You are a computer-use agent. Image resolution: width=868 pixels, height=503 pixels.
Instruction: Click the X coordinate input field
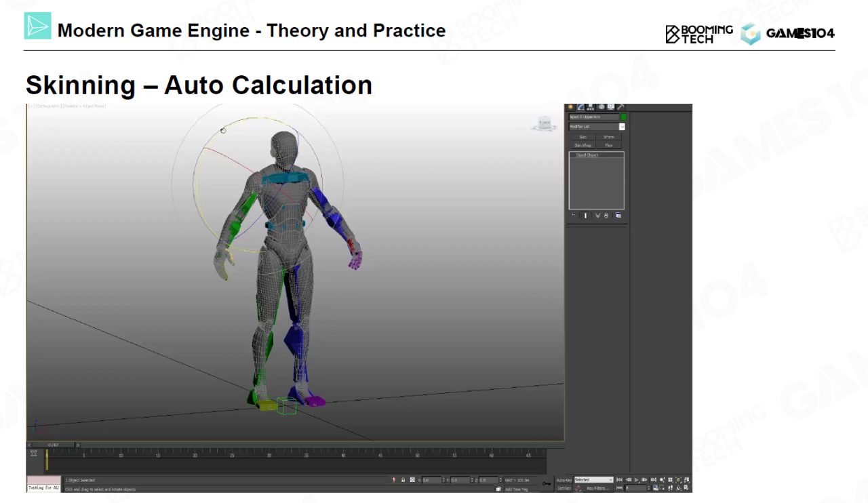coord(431,480)
